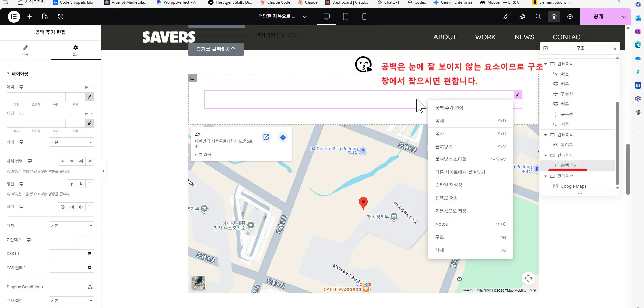Image resolution: width=644 pixels, height=308 pixels.
Task: Open the 여백 px unit selector
Action: [88, 87]
